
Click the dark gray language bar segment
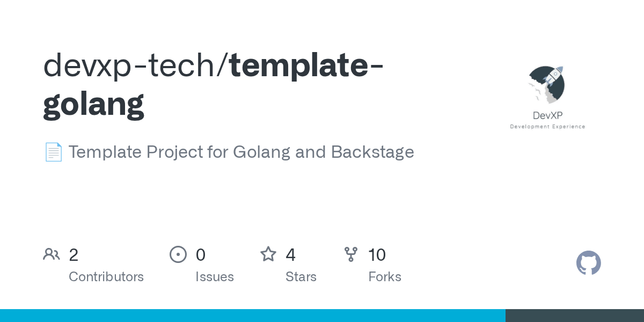point(575,316)
